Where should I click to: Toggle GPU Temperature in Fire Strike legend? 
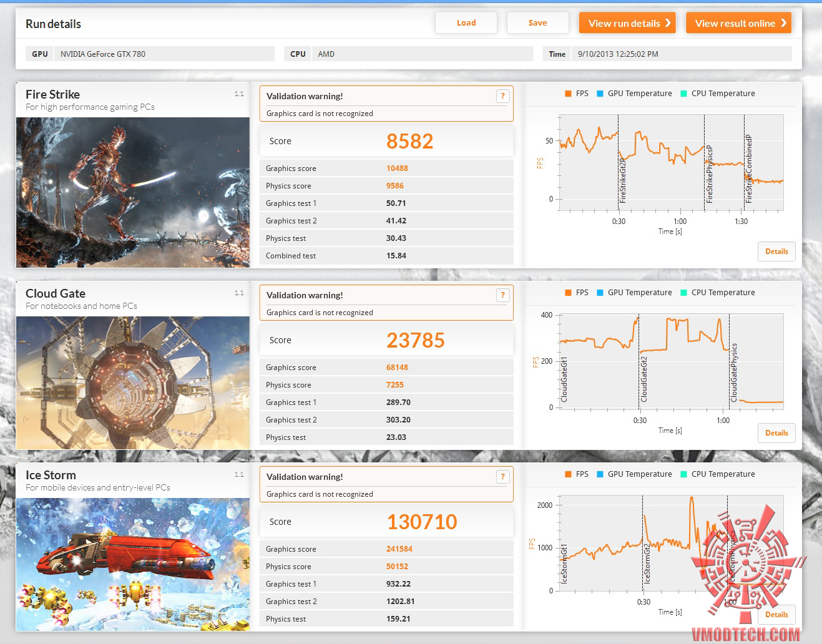[634, 94]
